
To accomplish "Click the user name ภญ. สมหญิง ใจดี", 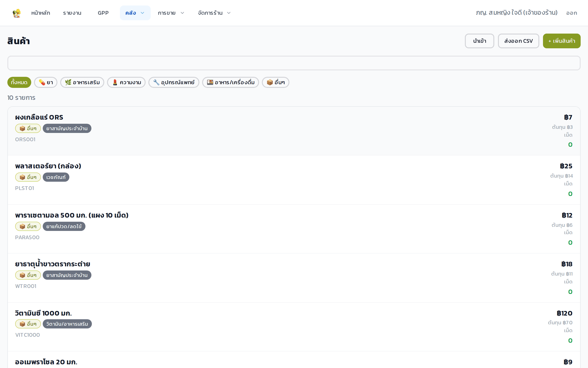I will pyautogui.click(x=517, y=13).
